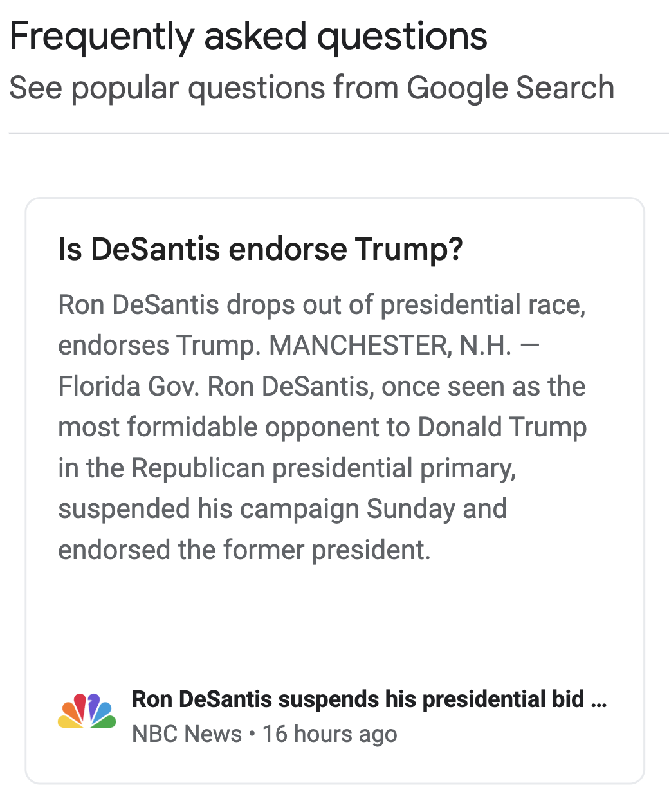Click the NBC News peacock logo

[87, 712]
